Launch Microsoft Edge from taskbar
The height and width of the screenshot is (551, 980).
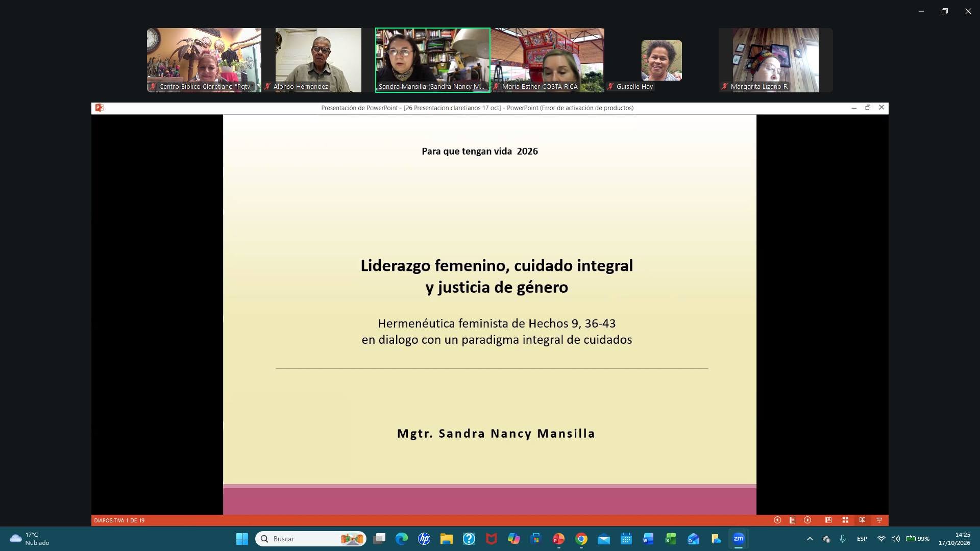tap(402, 539)
